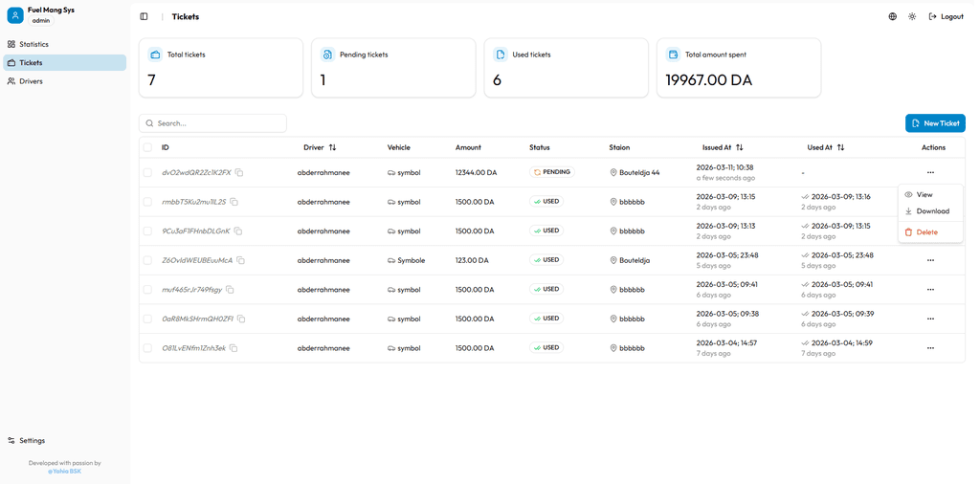Viewport: 980px width, 484px height.
Task: Open actions menu for 123.00 DA ticket
Action: tap(930, 260)
